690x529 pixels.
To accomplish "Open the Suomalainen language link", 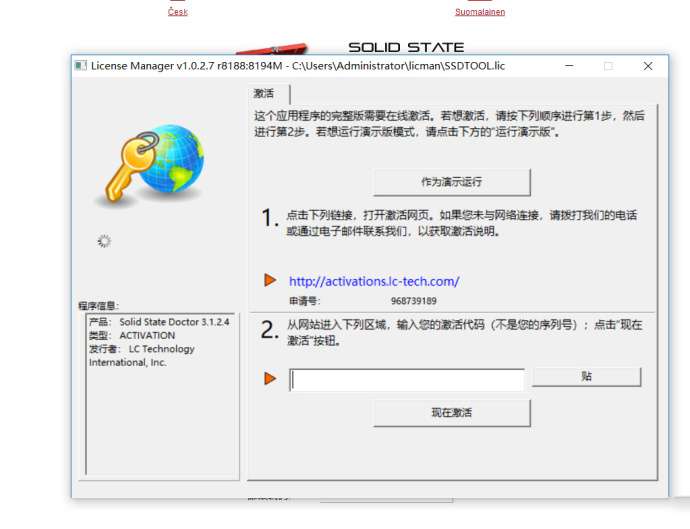I will (480, 12).
